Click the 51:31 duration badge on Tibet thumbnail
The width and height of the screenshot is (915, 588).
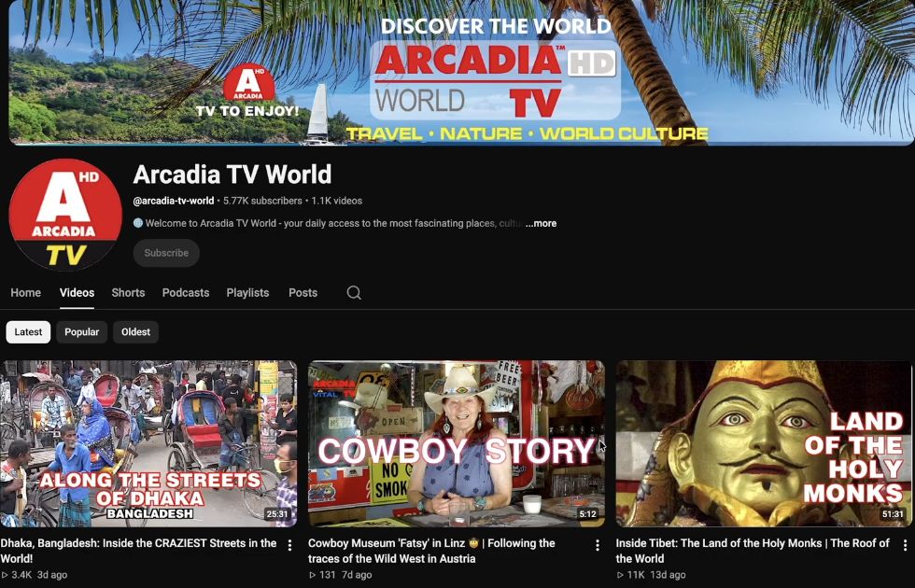pyautogui.click(x=893, y=514)
